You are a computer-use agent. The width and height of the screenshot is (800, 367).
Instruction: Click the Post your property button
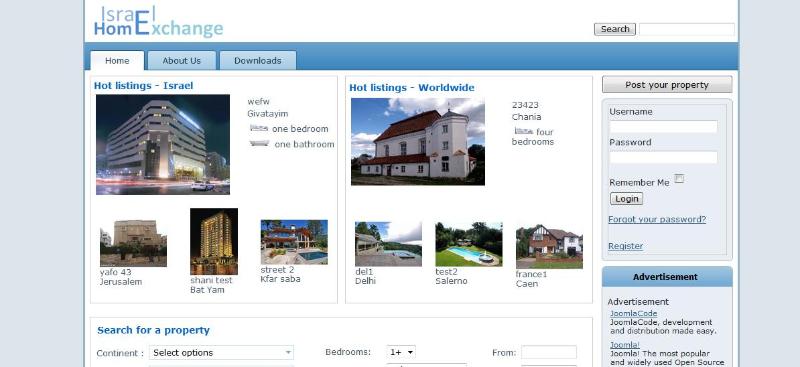coord(667,85)
